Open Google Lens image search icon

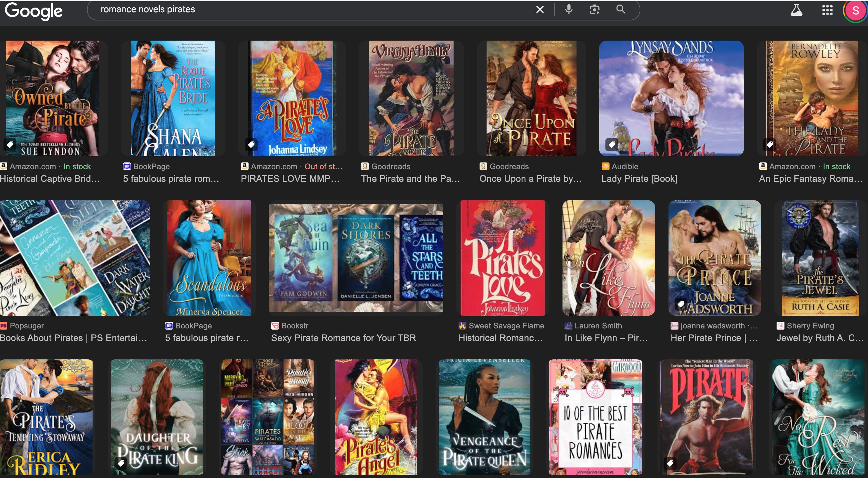click(x=594, y=9)
